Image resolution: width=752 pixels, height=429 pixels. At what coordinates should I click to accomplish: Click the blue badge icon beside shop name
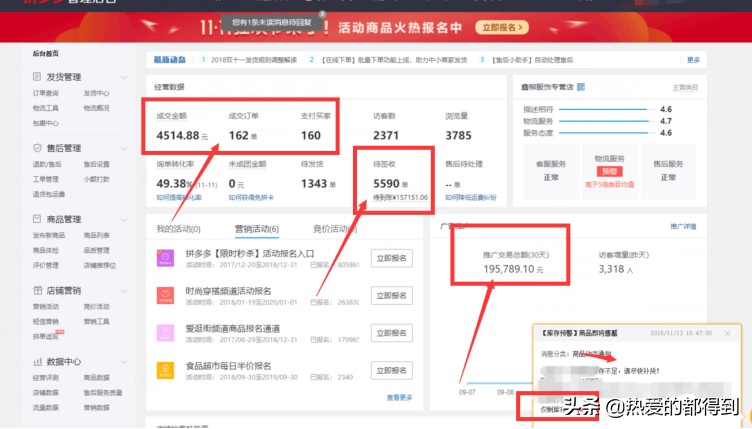(x=581, y=87)
